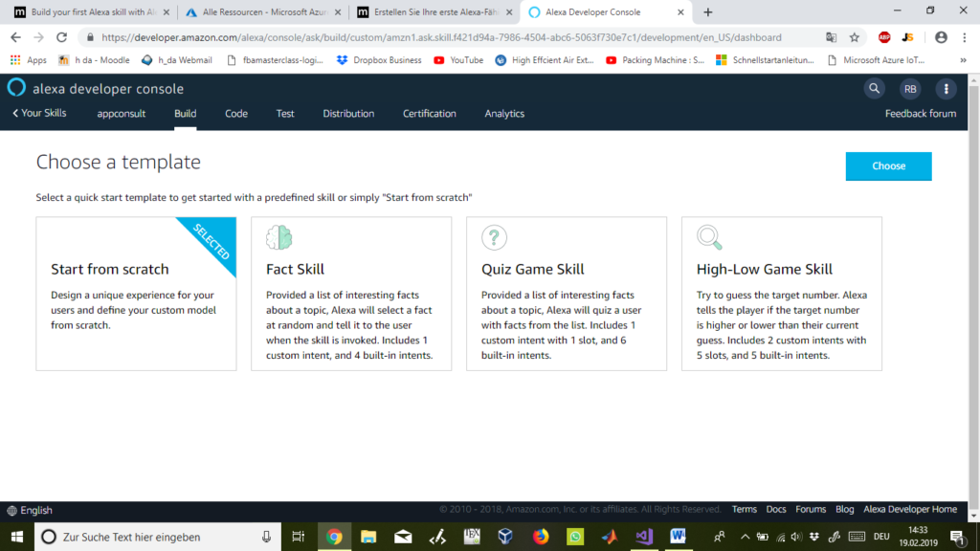Open the RB user profile avatar
This screenshot has height=551, width=980.
pos(910,89)
